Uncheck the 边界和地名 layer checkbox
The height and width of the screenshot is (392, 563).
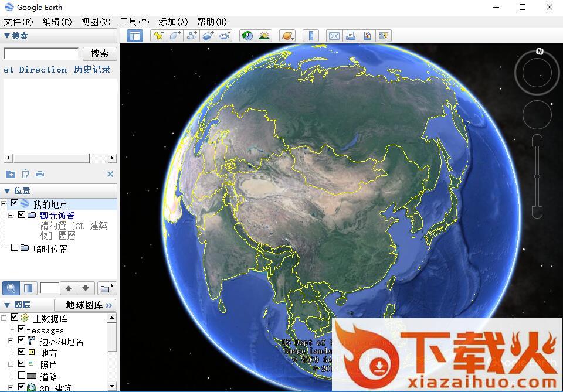click(x=22, y=340)
